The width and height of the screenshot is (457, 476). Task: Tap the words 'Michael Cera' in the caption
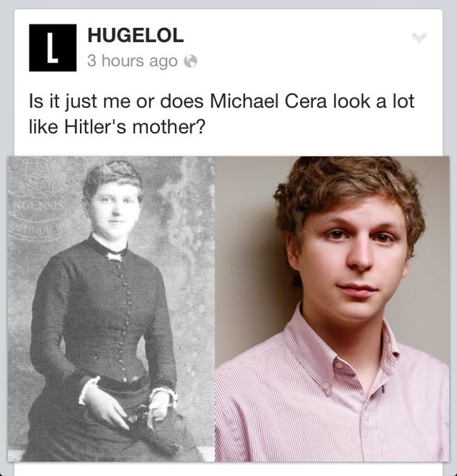[269, 102]
